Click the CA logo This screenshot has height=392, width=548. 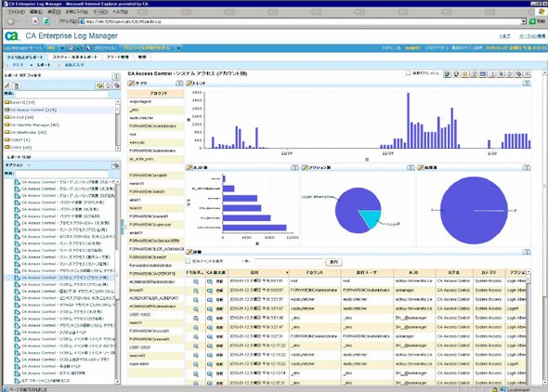pos(11,36)
